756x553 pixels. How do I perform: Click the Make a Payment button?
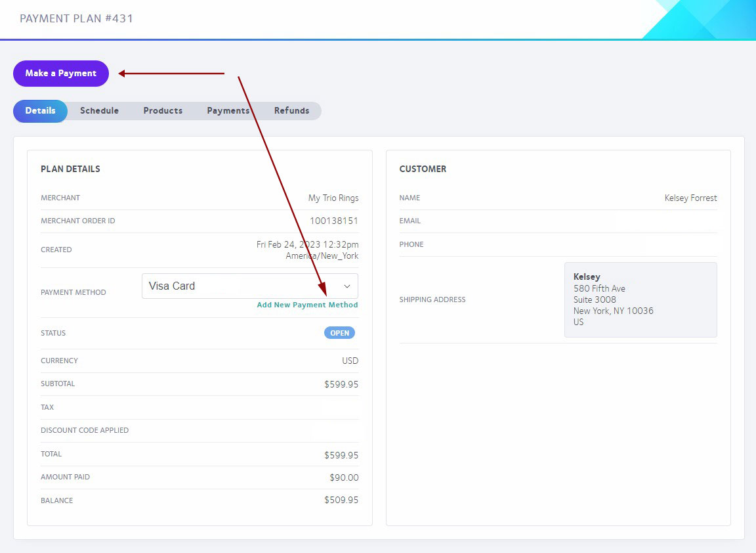pos(61,74)
